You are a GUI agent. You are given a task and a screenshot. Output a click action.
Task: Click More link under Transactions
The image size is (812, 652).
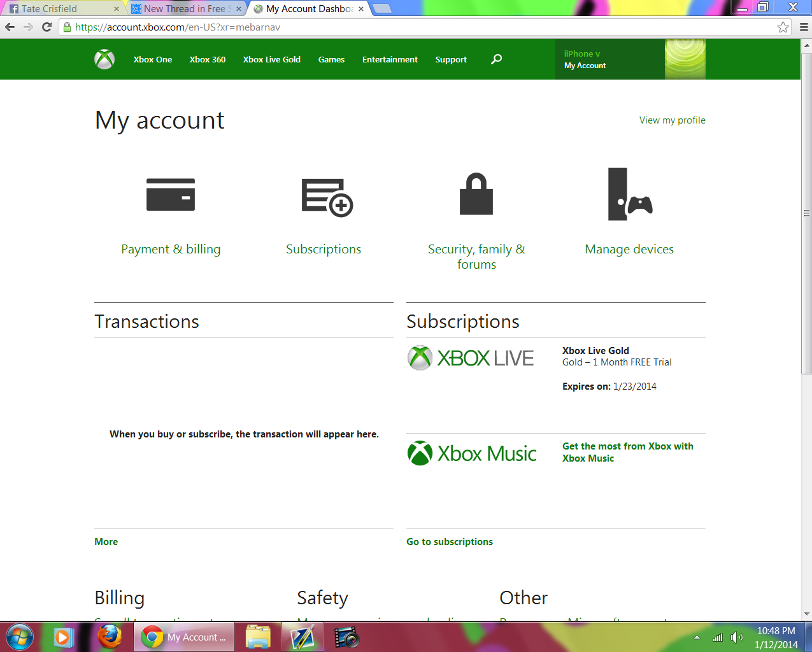(x=106, y=542)
